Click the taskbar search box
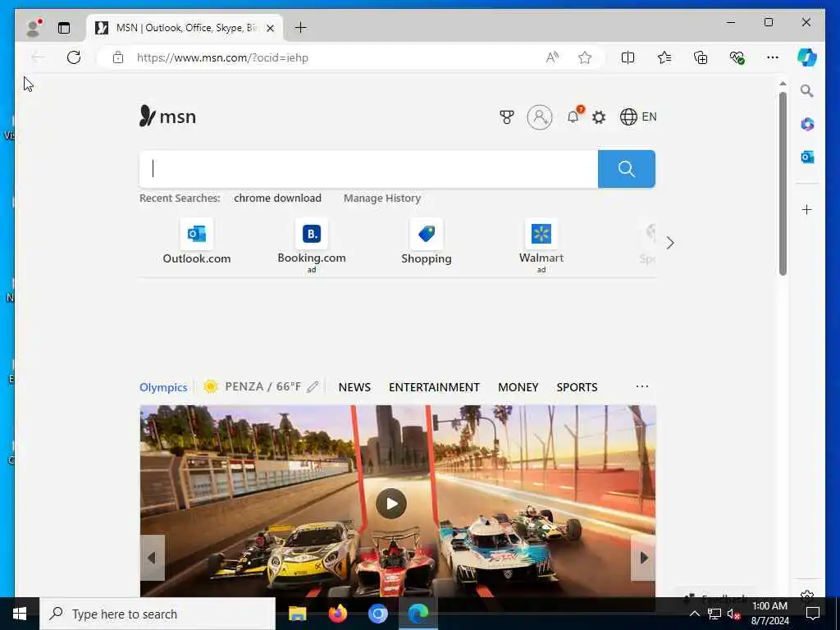Viewport: 840px width, 630px height. point(157,614)
